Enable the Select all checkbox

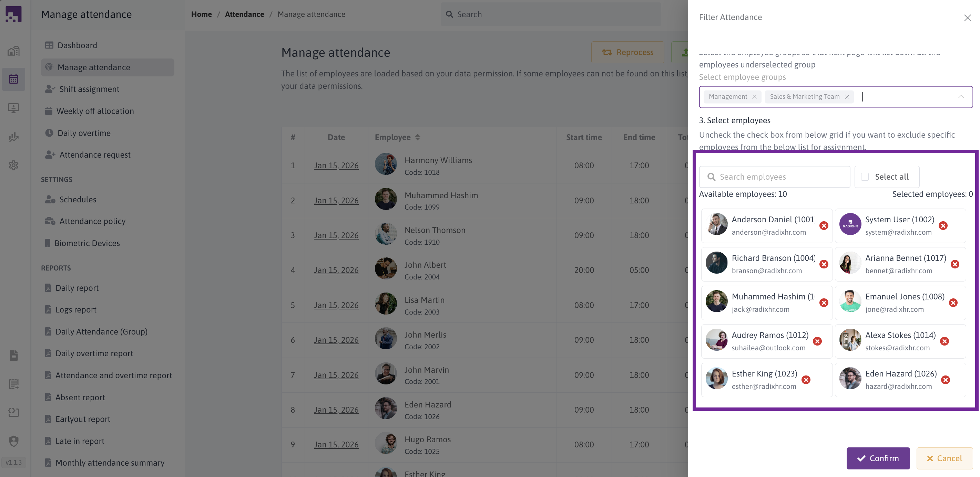[865, 176]
